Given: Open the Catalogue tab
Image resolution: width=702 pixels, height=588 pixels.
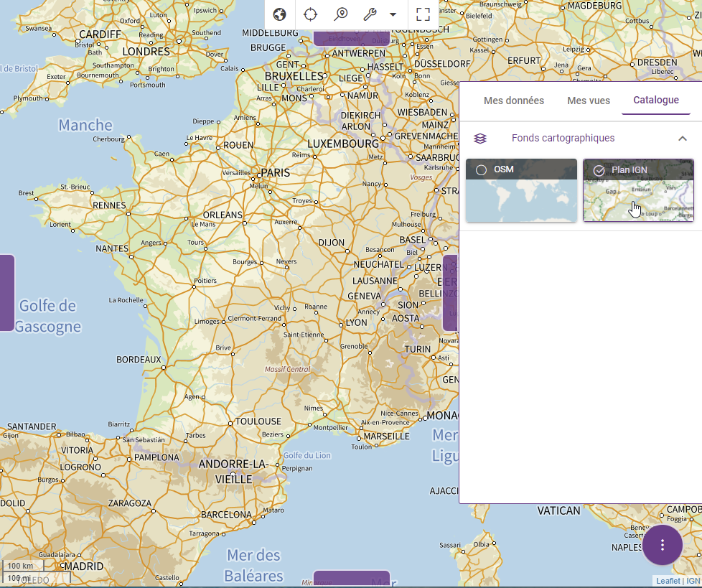Looking at the screenshot, I should point(656,100).
